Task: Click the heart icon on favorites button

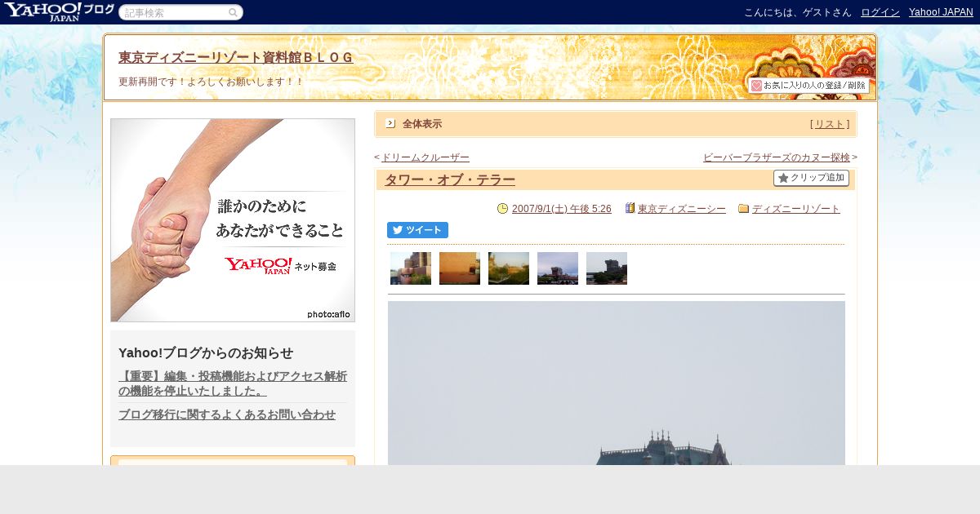Action: click(x=756, y=85)
